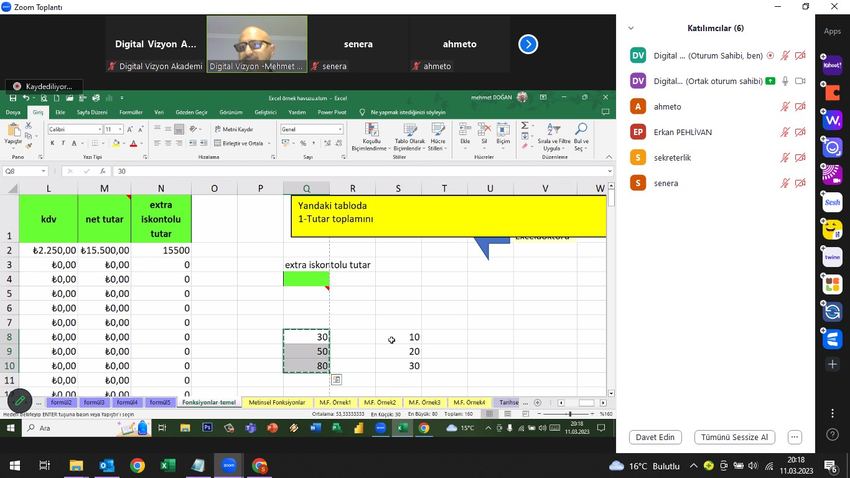Click the formula bar showing 30
This screenshot has width=850, height=478.
pos(360,171)
